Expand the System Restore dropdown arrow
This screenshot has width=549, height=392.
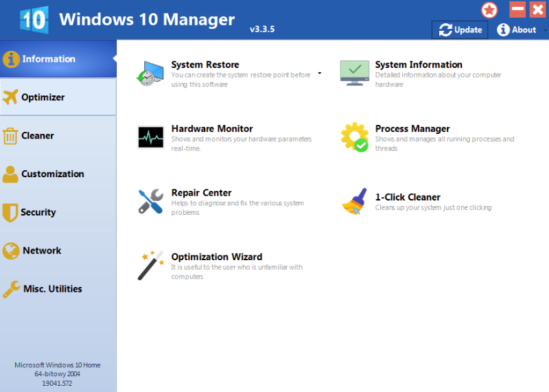pyautogui.click(x=320, y=73)
